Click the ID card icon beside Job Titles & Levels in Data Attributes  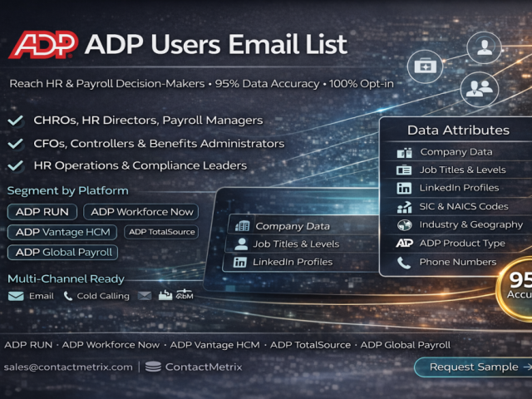pos(404,170)
